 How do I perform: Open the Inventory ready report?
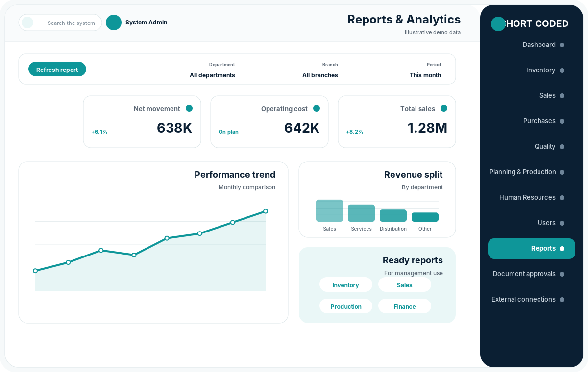(x=346, y=285)
